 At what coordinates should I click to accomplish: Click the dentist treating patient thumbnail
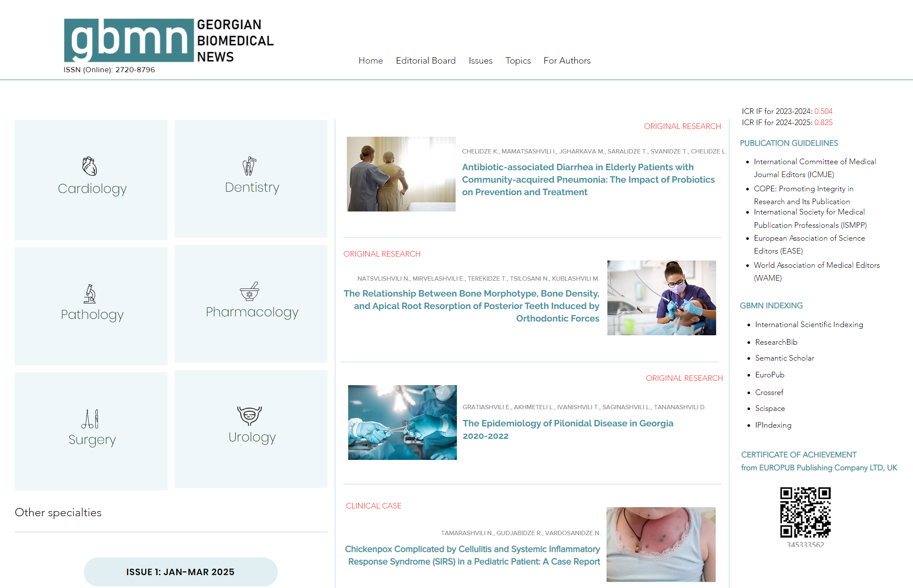[x=661, y=297]
